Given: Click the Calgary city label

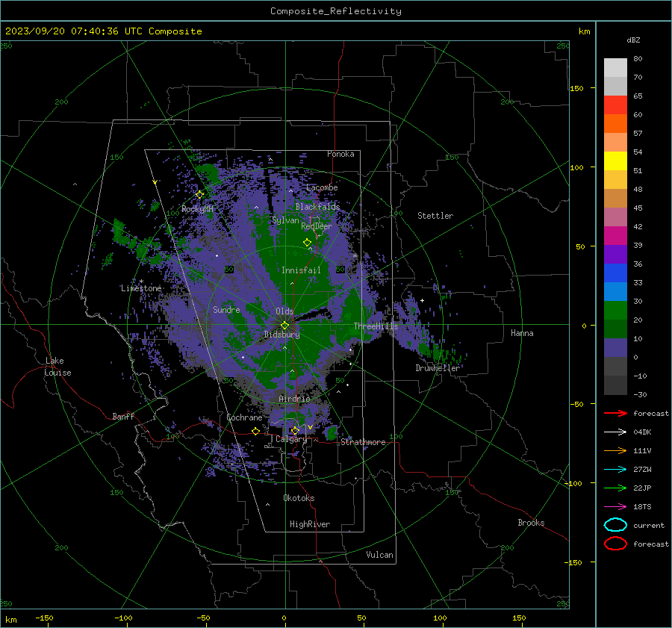Looking at the screenshot, I should tap(291, 439).
